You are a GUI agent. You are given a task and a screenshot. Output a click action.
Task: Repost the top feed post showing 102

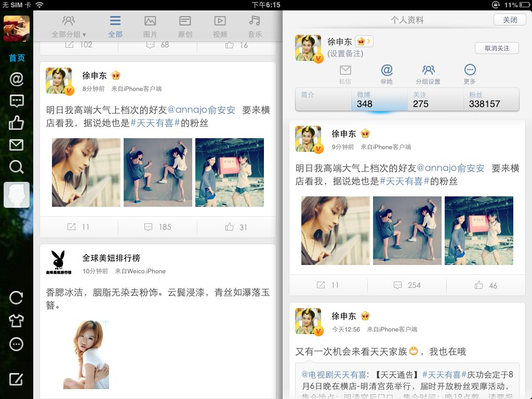(79, 45)
